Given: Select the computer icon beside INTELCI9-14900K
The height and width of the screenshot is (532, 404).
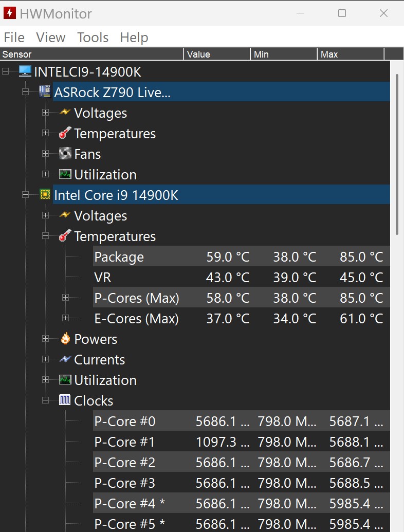Looking at the screenshot, I should (25, 71).
